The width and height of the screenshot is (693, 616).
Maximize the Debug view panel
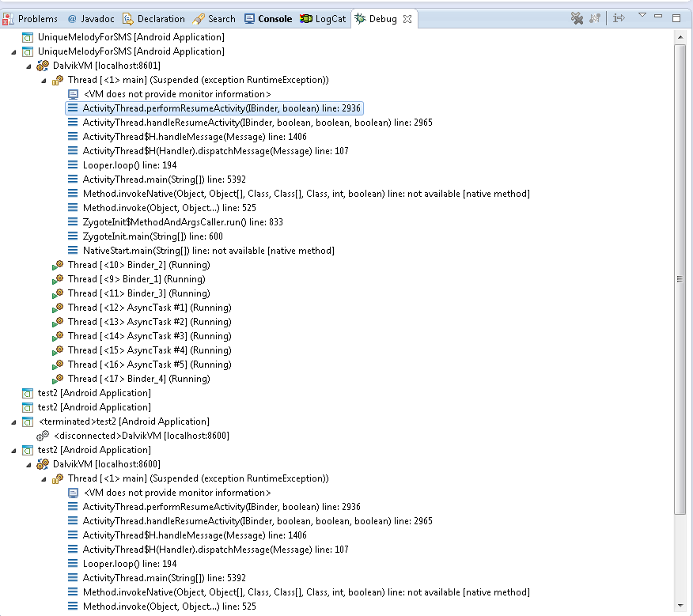click(x=676, y=17)
